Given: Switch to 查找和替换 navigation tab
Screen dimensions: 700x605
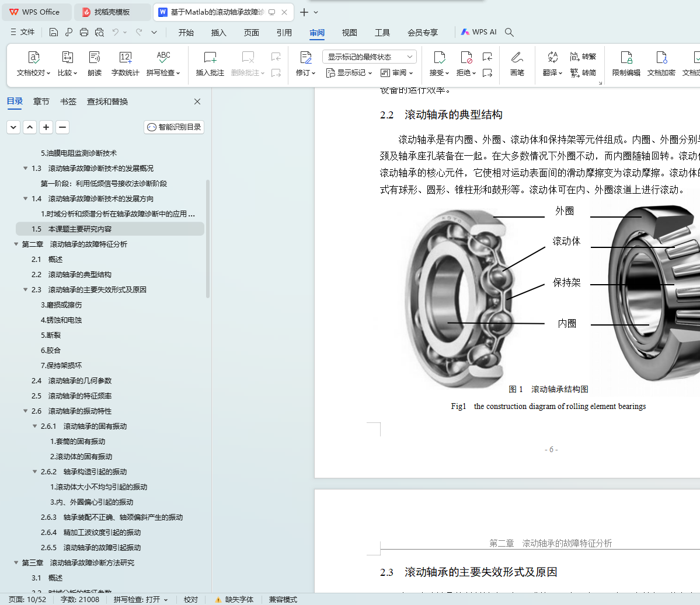Looking at the screenshot, I should click(107, 102).
